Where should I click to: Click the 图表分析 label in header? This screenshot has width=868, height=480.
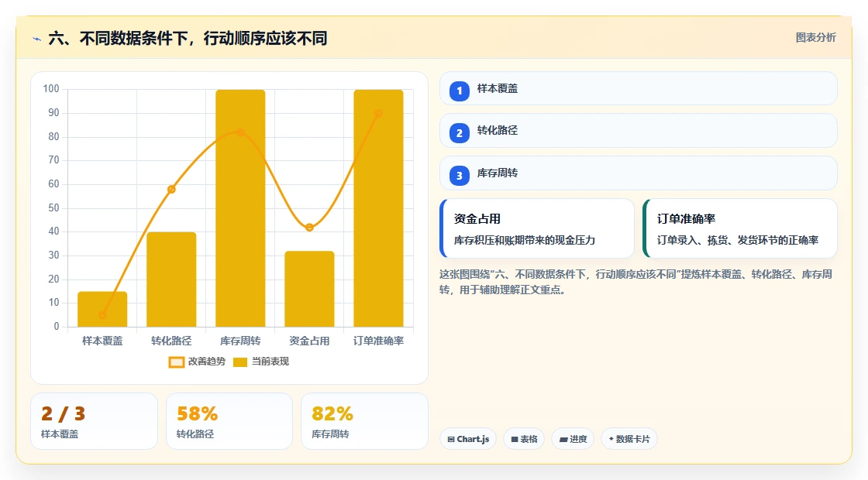pyautogui.click(x=815, y=38)
